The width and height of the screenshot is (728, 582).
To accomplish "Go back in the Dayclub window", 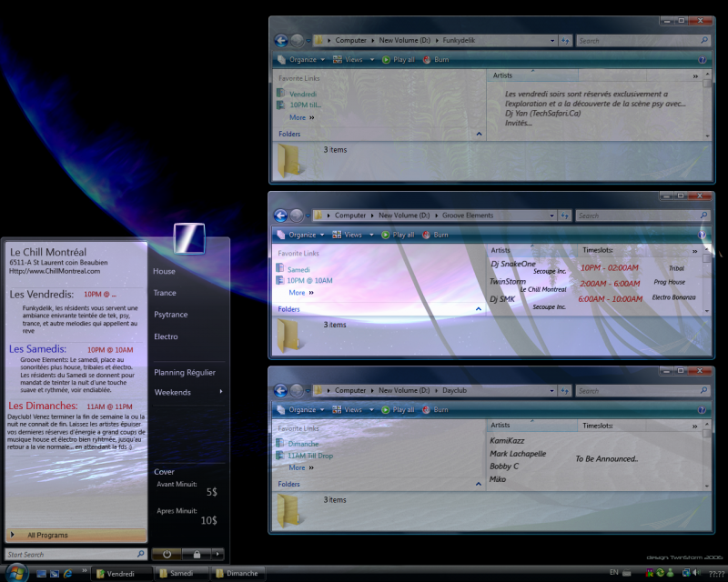I will (x=280, y=390).
